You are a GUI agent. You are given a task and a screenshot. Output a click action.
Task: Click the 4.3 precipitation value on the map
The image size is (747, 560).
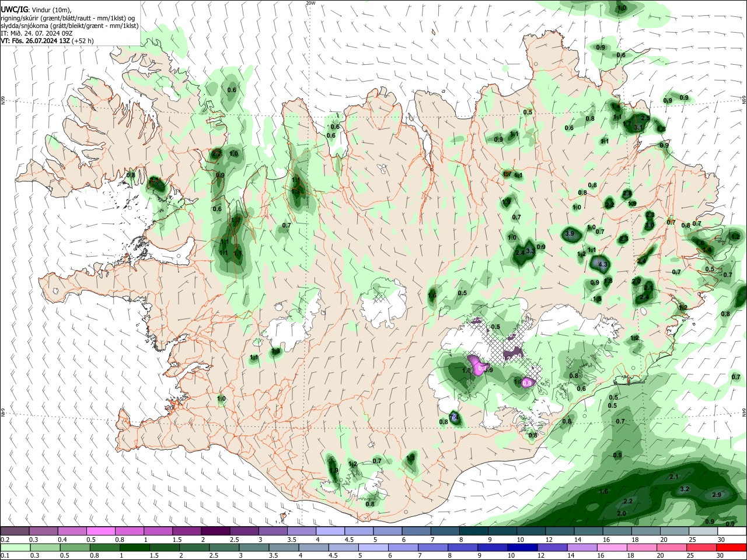[603, 265]
